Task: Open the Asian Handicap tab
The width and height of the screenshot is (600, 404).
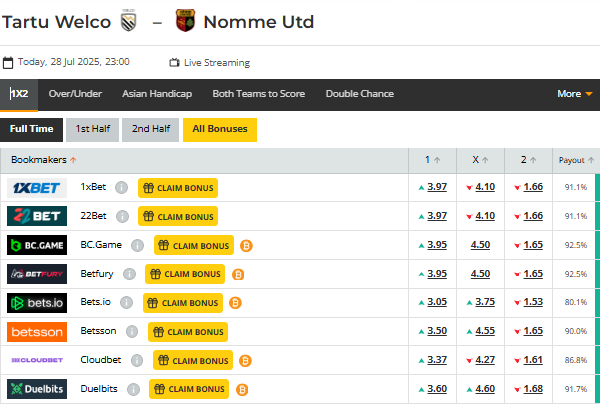Action: [x=155, y=94]
